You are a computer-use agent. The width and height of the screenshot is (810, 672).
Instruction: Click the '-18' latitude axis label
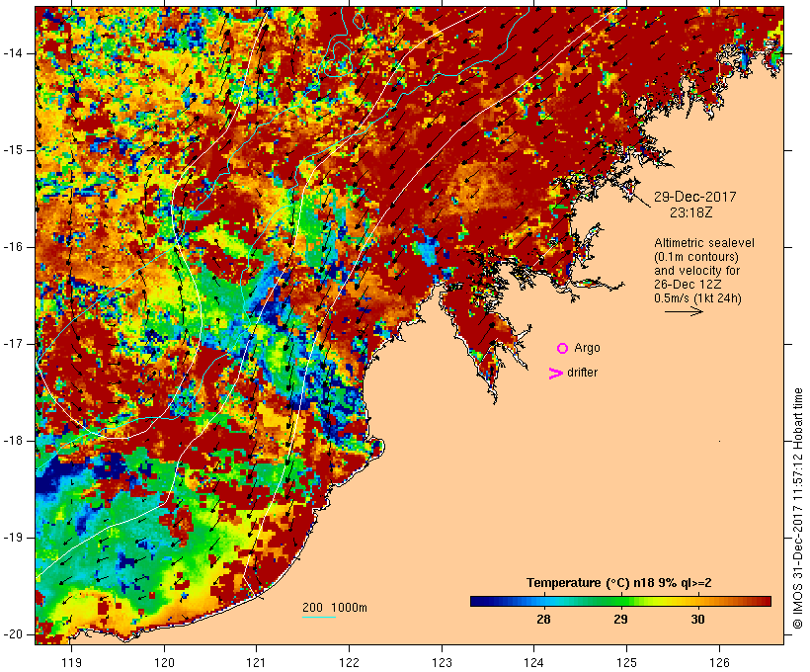click(13, 441)
